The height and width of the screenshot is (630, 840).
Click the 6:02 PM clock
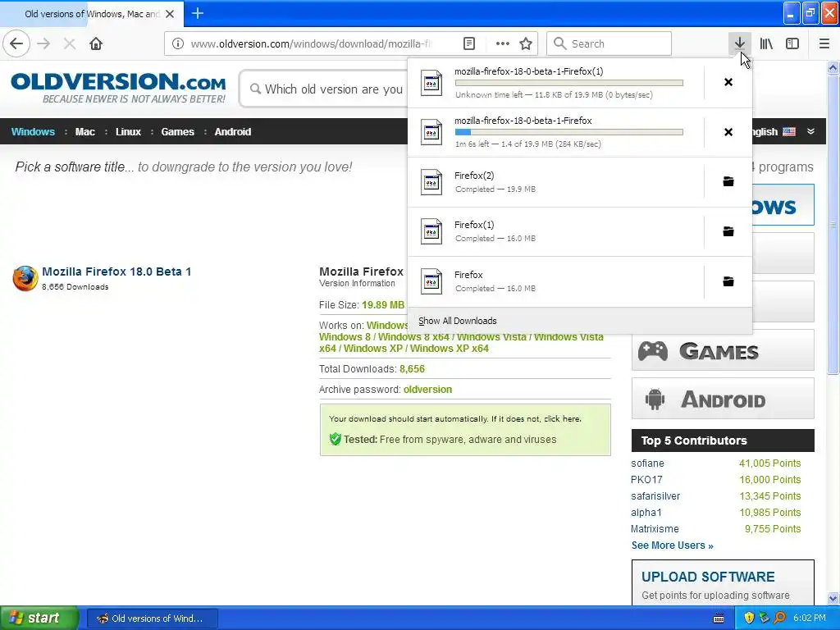[x=810, y=618]
